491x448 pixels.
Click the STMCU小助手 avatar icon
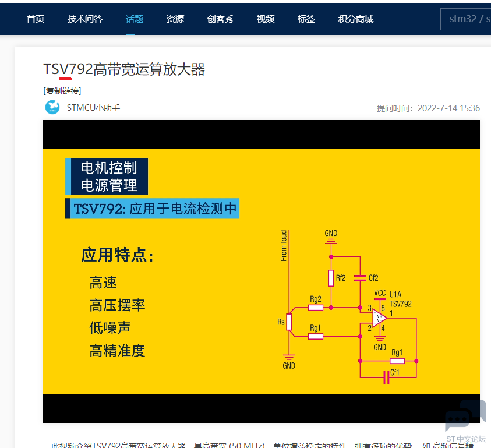click(x=52, y=107)
